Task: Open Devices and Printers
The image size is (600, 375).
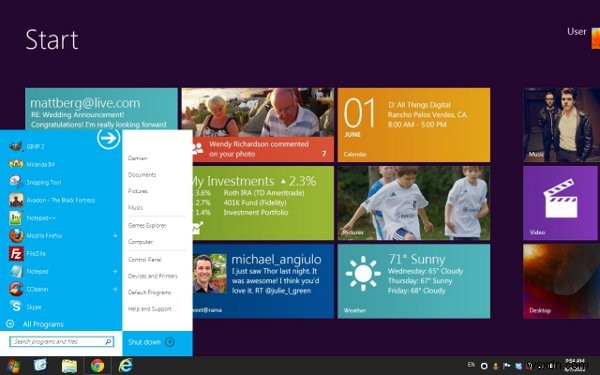Action: [x=153, y=276]
